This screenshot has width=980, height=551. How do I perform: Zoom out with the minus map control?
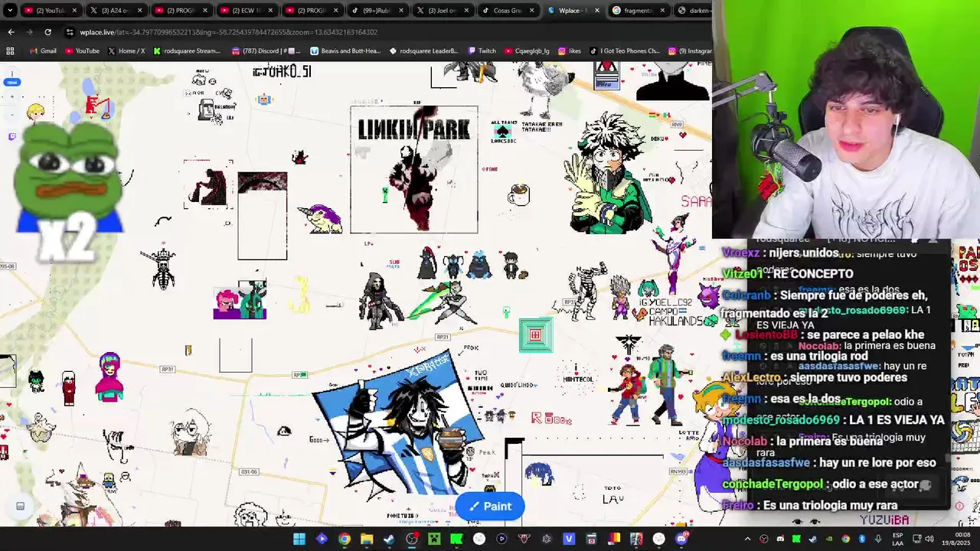[x=12, y=115]
